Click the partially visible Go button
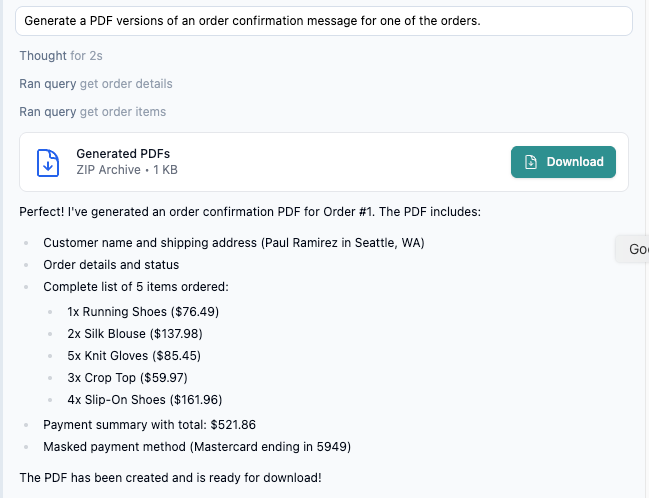The width and height of the screenshot is (649, 498). 634,248
